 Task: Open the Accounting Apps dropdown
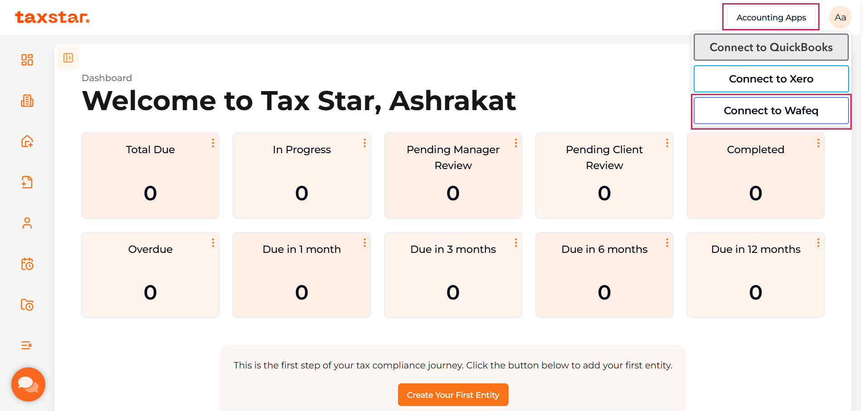click(771, 18)
